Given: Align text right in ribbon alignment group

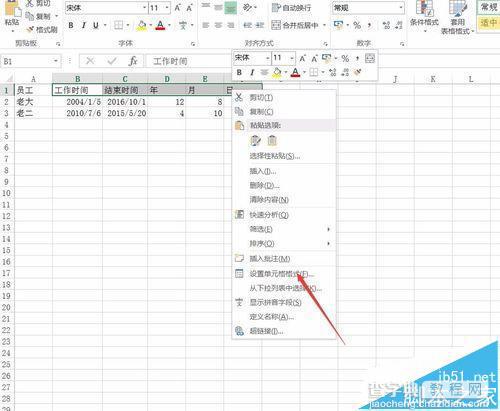Looking at the screenshot, I should click(x=231, y=25).
